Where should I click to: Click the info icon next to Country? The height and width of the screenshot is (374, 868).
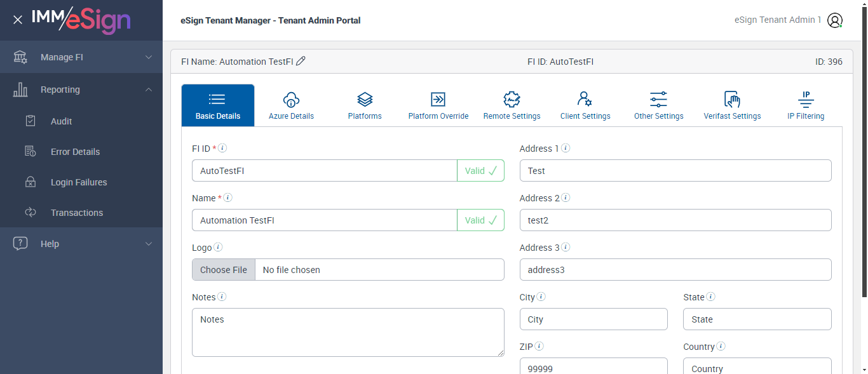[x=721, y=346]
